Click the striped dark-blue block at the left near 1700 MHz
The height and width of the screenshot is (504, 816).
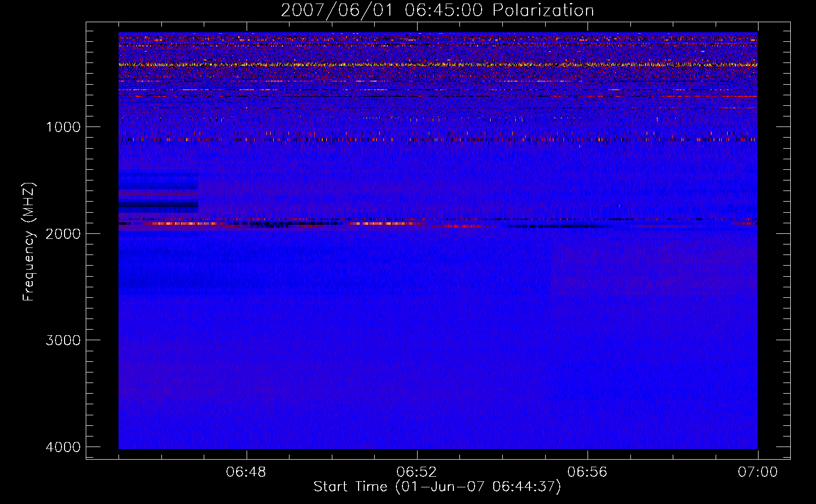(x=158, y=192)
